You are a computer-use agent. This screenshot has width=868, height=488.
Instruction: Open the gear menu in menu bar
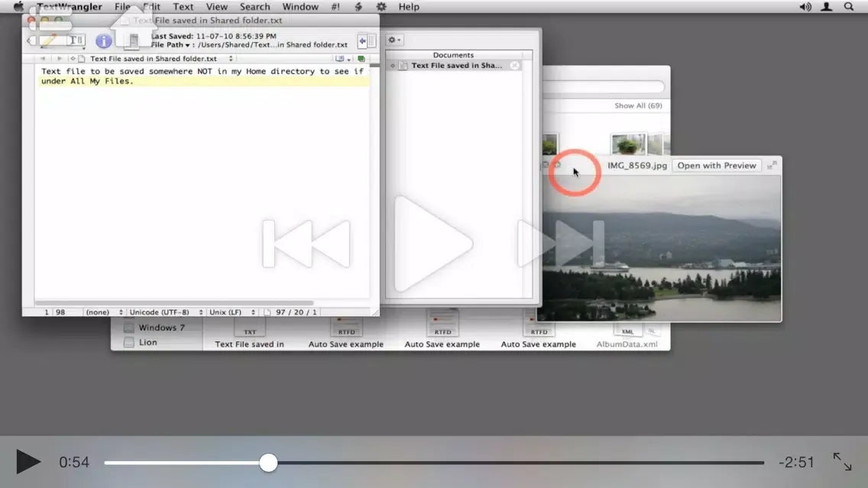pyautogui.click(x=381, y=7)
